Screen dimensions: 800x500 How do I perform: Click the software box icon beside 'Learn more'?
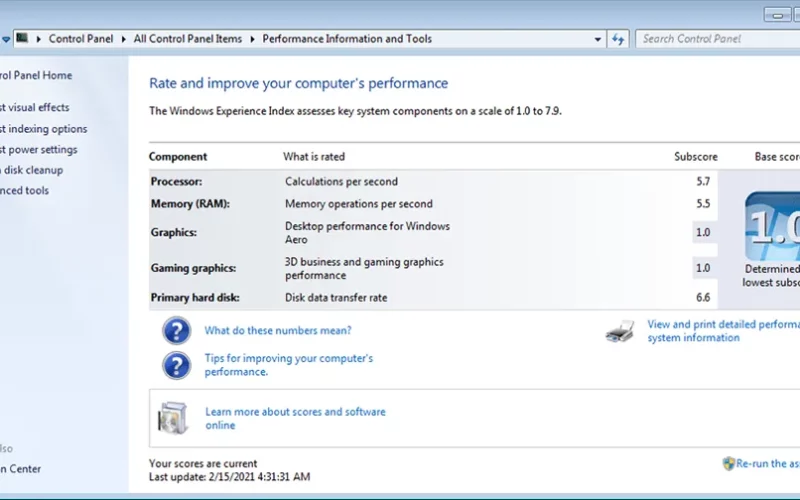click(173, 418)
